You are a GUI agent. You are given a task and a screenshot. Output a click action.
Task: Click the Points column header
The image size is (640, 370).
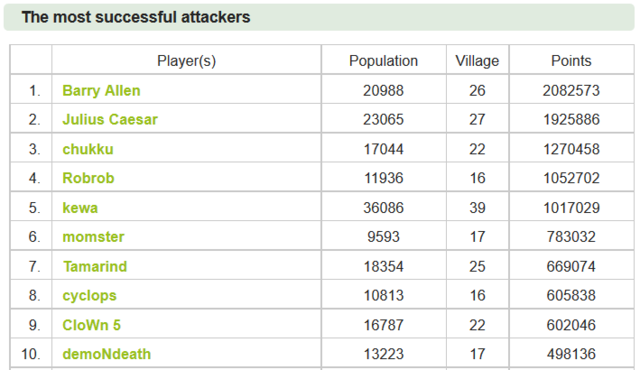[x=571, y=60]
